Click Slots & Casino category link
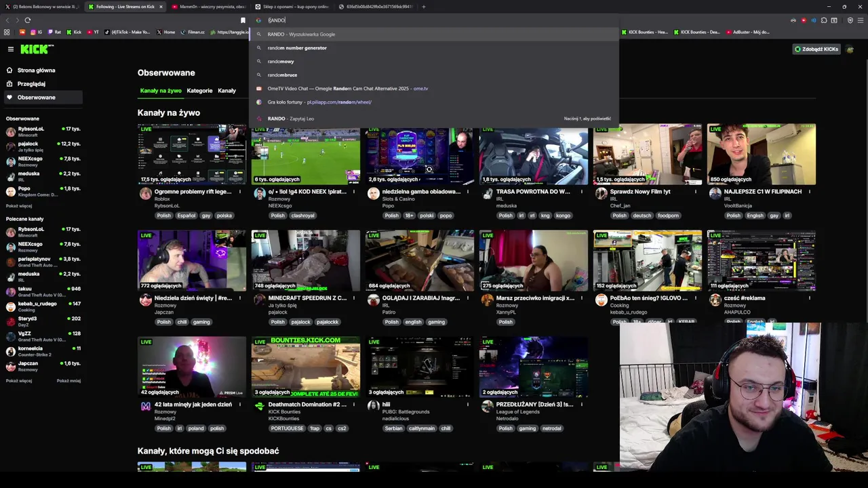868x488 pixels. [399, 199]
